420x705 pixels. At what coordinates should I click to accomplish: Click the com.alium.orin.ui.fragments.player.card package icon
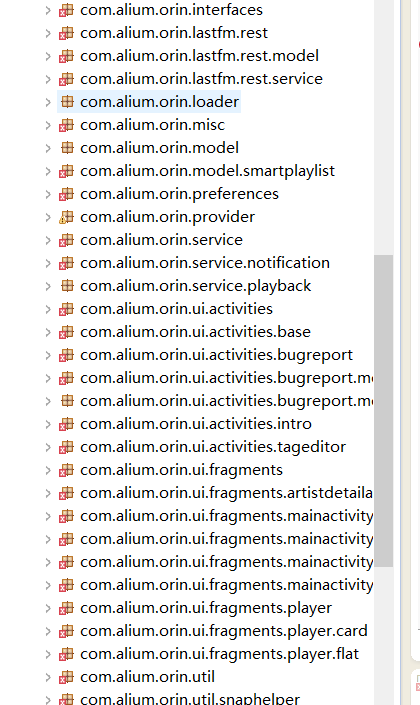(67, 631)
